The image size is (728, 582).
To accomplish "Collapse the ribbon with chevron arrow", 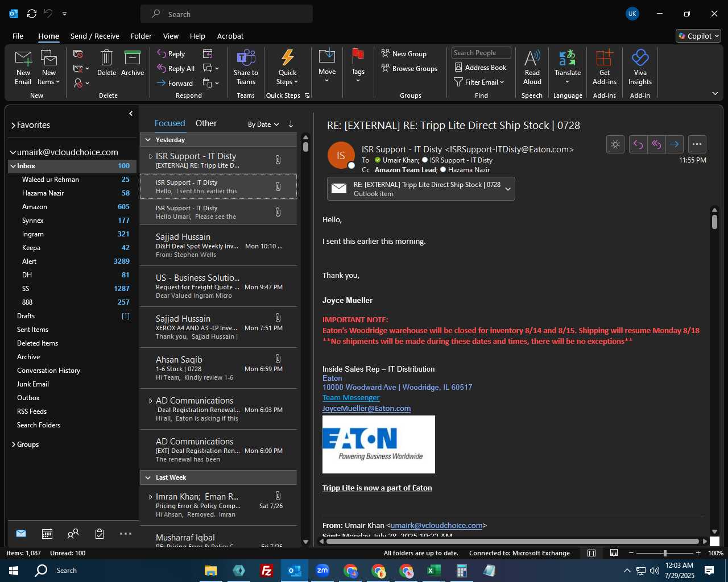I will coord(715,93).
